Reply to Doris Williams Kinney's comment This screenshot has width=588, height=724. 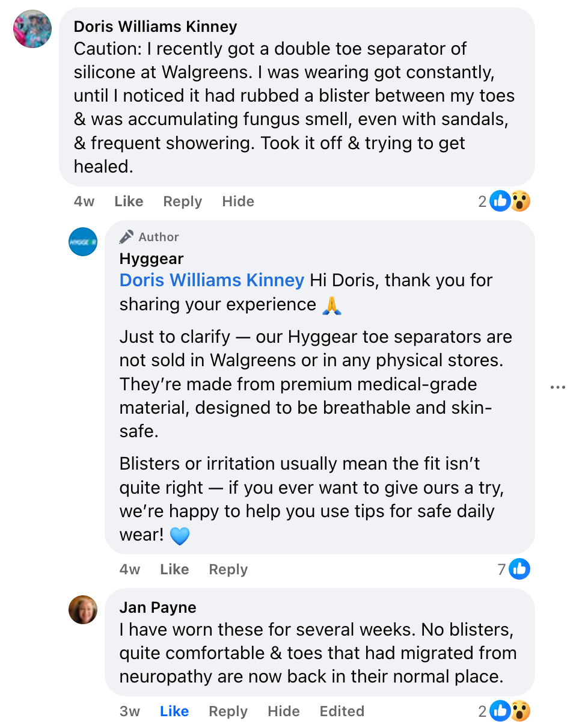pyautogui.click(x=182, y=201)
